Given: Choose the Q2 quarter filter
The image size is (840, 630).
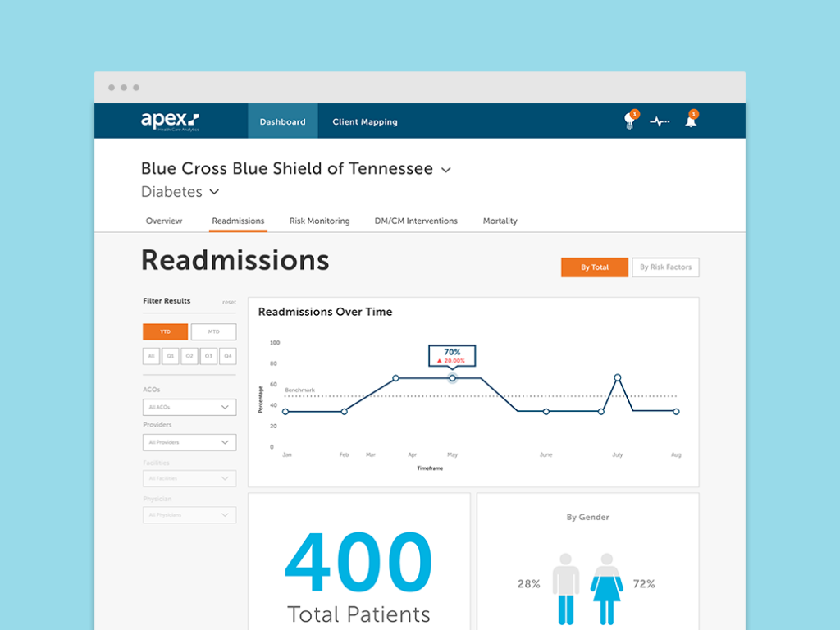Looking at the screenshot, I should 189,356.
